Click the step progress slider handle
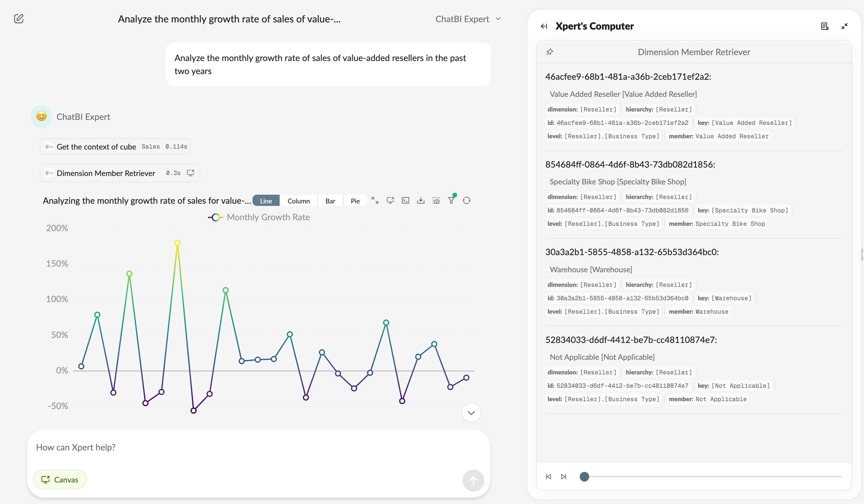Viewport: 864px width, 504px height. tap(584, 477)
